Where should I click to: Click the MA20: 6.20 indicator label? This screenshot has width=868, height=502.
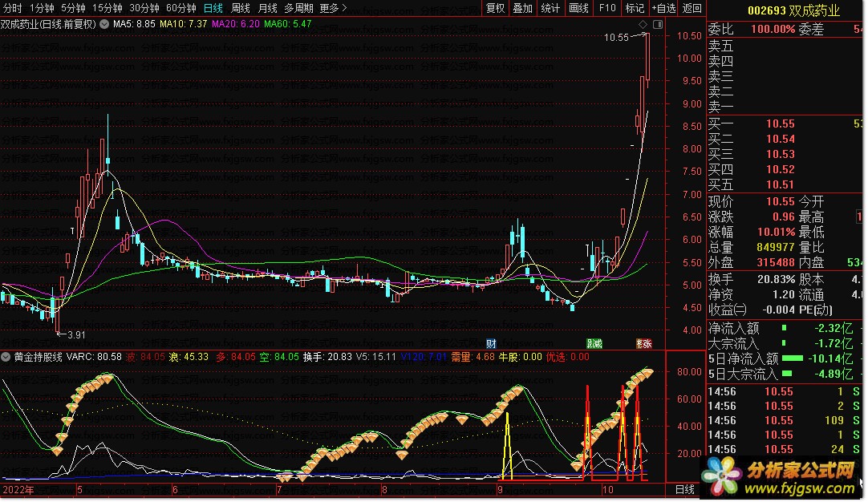[x=235, y=24]
